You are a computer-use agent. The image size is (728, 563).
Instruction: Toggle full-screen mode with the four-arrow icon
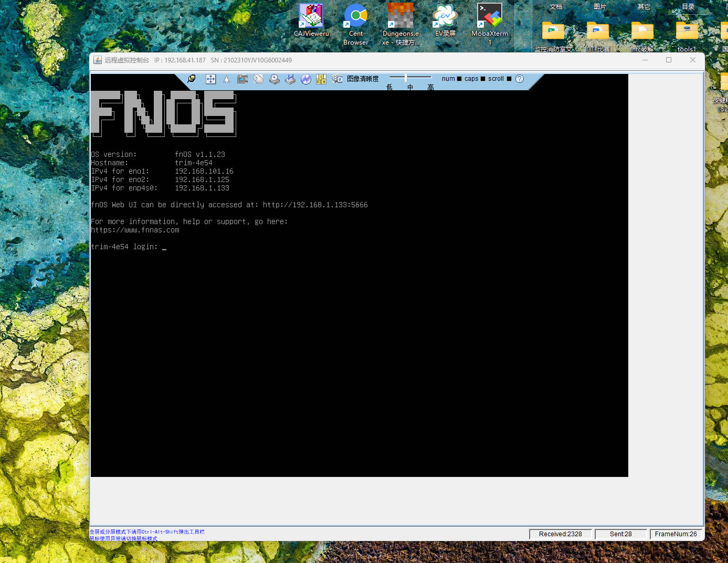[x=210, y=79]
